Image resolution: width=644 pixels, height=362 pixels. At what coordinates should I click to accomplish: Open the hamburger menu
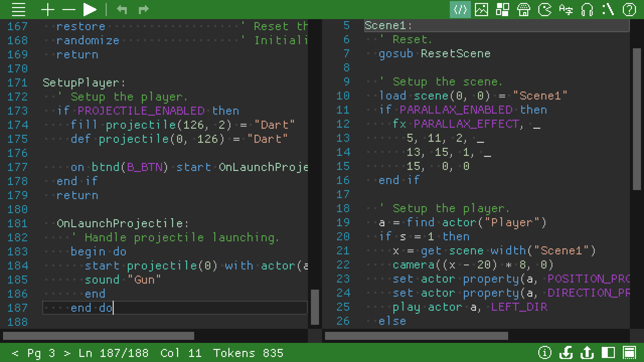19,10
